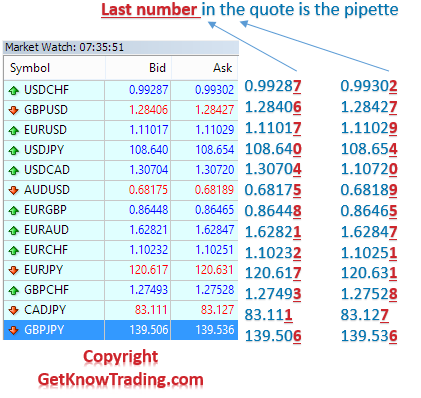Click the green up arrow beside GBPCHF
This screenshot has width=421, height=398.
(x=14, y=290)
